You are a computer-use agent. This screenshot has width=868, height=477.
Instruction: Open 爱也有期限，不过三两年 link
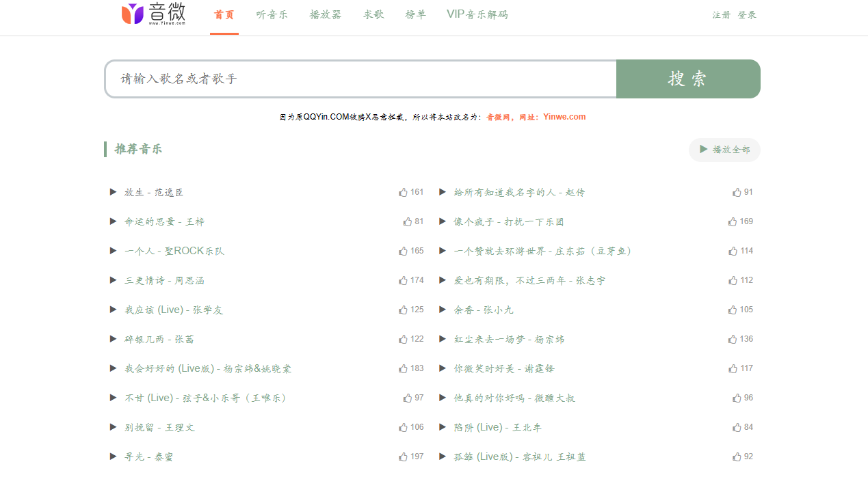[x=529, y=280]
